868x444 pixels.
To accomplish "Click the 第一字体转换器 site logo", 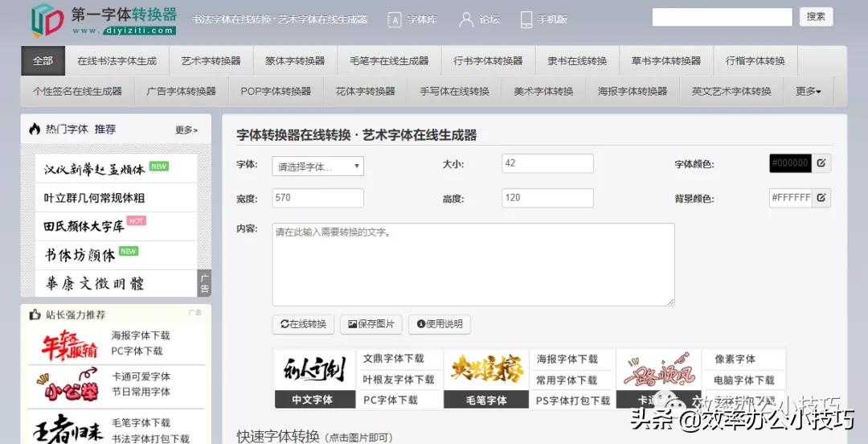I will (x=104, y=20).
